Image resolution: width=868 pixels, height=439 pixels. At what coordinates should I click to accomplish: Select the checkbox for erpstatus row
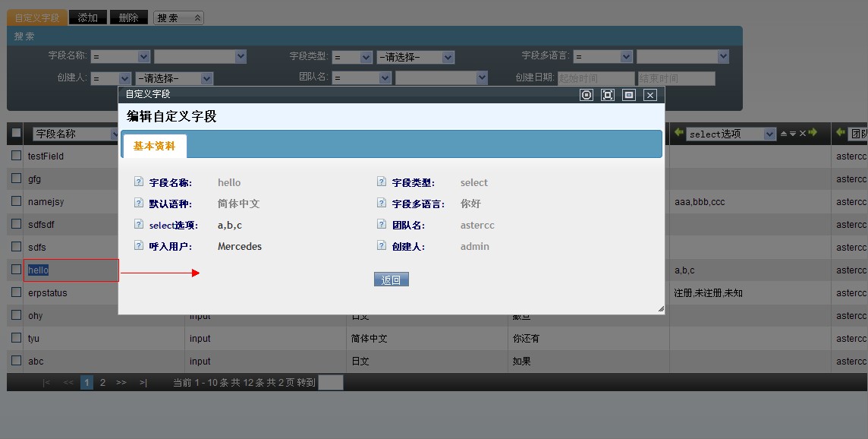click(16, 292)
